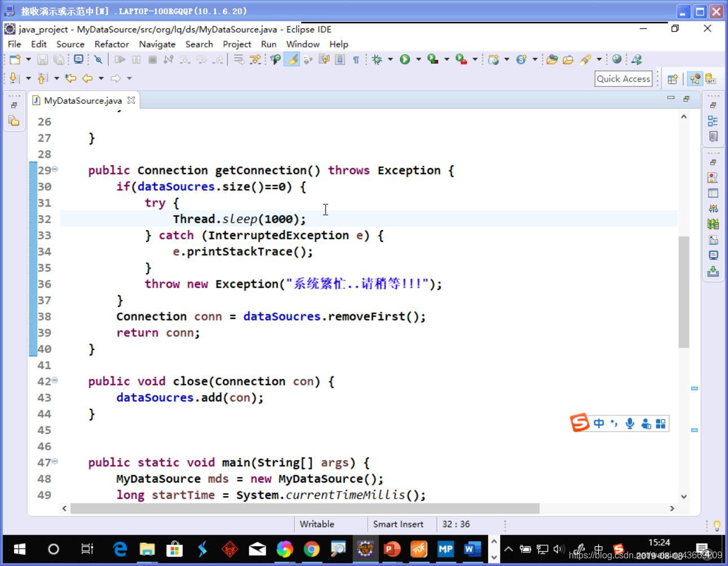Viewport: 728px width, 566px height.
Task: Toggle Use Step Filters icon
Action: [x=255, y=59]
